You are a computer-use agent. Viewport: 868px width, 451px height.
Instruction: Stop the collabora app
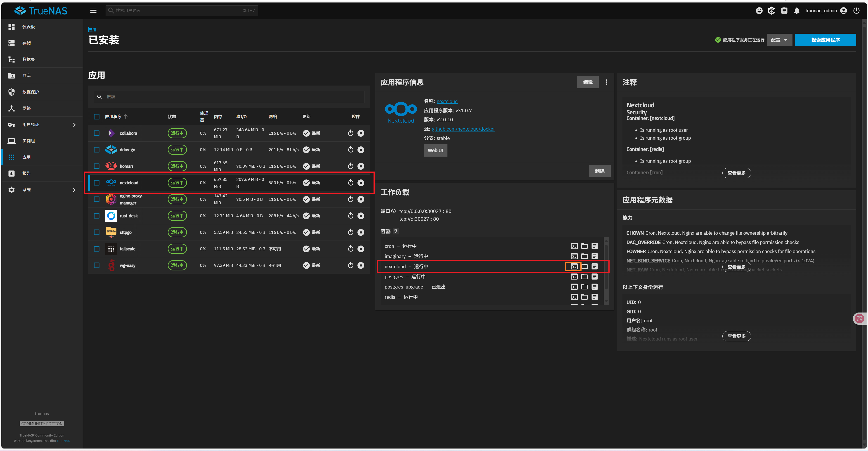(x=361, y=133)
